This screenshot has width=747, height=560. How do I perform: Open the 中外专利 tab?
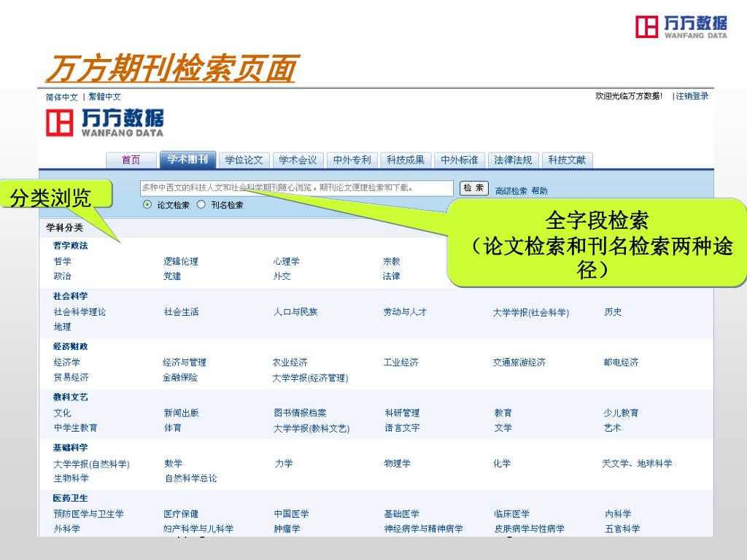[352, 160]
